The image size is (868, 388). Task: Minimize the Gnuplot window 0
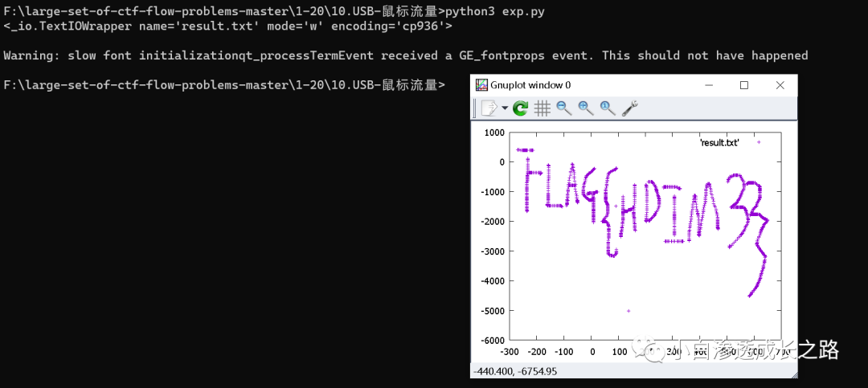pos(709,84)
